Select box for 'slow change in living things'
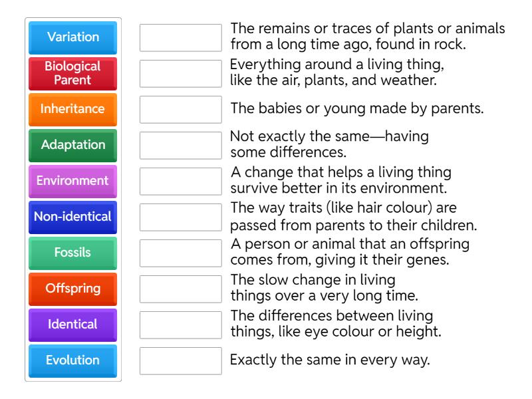This screenshot has height=399, width=532. click(181, 289)
